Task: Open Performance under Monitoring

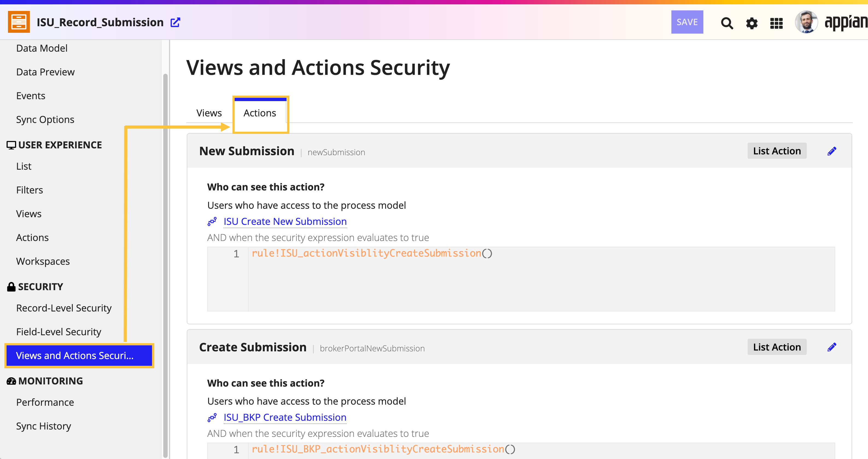Action: click(x=45, y=402)
